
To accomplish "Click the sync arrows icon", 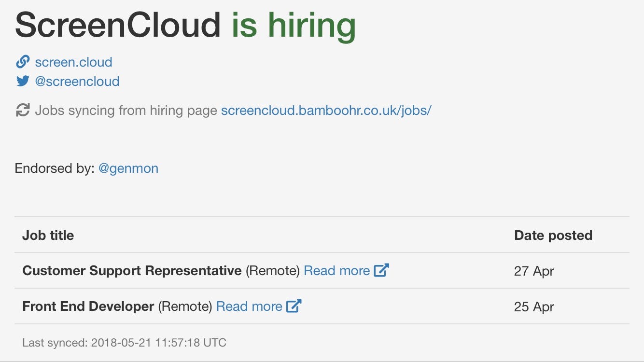I will [23, 110].
